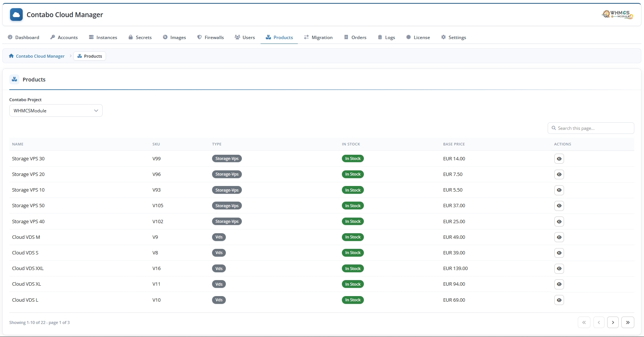
Task: Click the price EUR 14.00
Action: pos(454,159)
